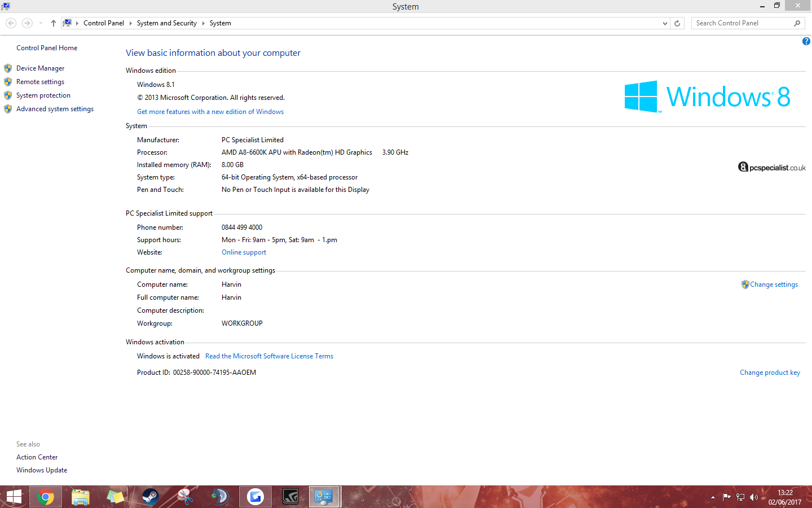This screenshot has width=812, height=508.
Task: Open Help with the question mark icon
Action: [806, 41]
